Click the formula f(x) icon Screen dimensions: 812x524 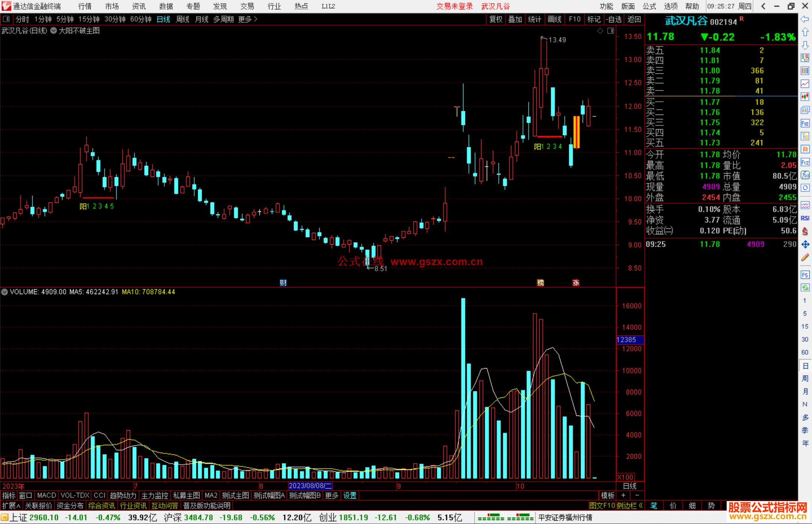point(805,175)
